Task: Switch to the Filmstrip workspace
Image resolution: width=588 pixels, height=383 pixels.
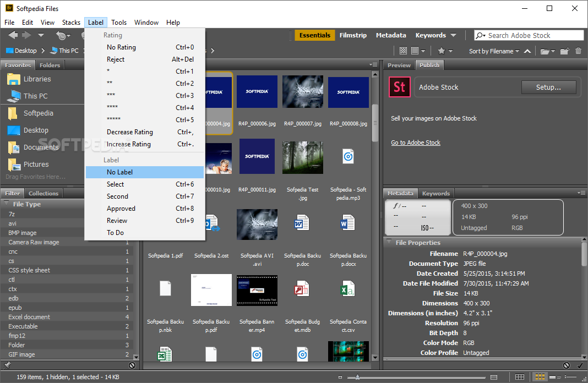Action: coord(353,35)
